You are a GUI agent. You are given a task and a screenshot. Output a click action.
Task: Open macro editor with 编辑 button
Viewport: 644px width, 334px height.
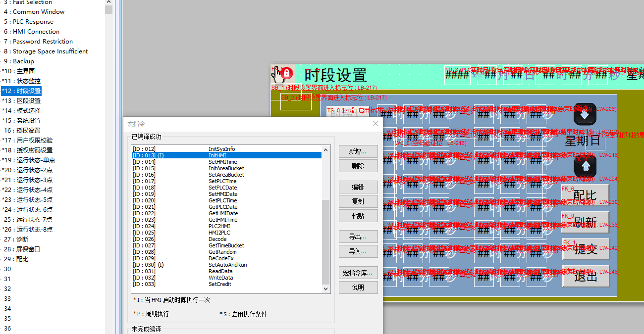pyautogui.click(x=358, y=187)
